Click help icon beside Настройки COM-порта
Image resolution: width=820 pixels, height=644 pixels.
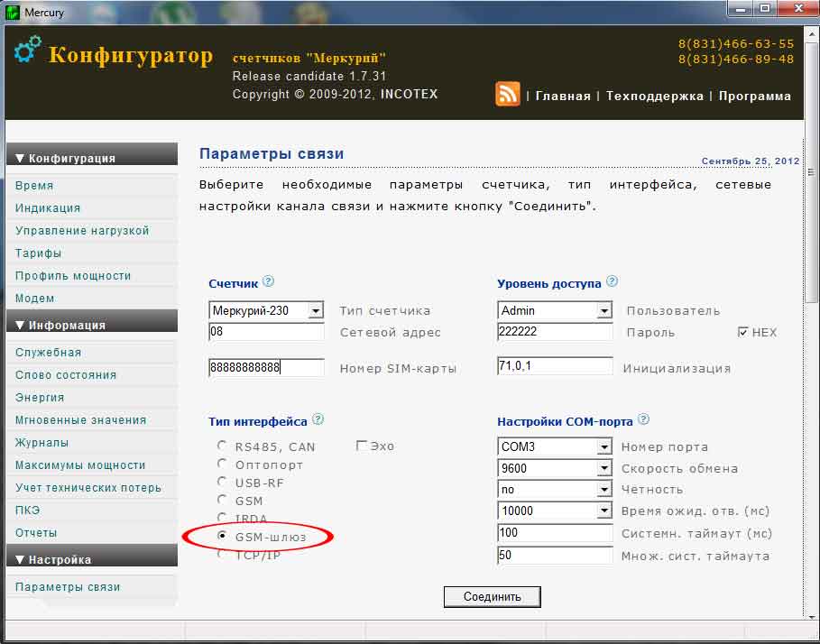(642, 420)
